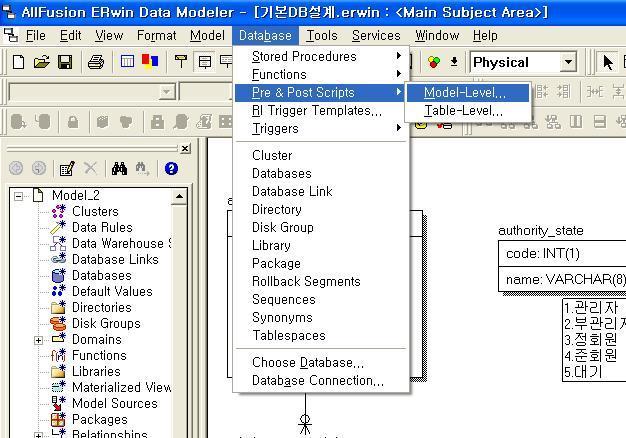Click the find-next binoculars with arrow icon

[142, 168]
